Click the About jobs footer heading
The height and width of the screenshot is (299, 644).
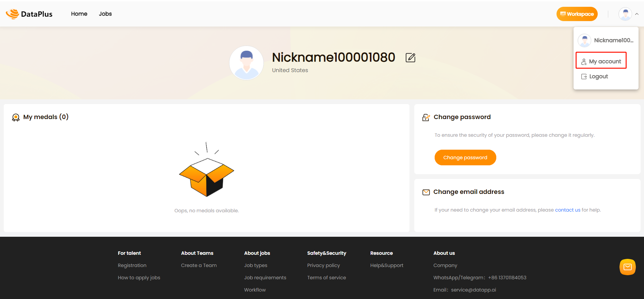pyautogui.click(x=257, y=253)
